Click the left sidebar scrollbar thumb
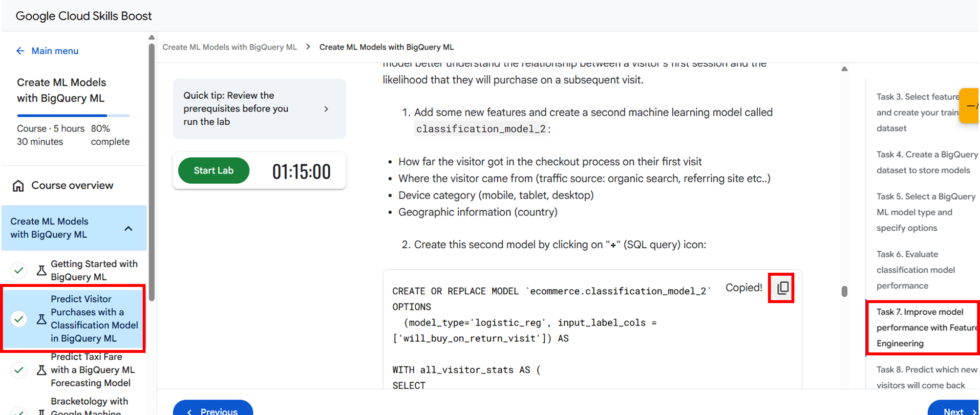Image resolution: width=980 pixels, height=415 pixels. 151,171
